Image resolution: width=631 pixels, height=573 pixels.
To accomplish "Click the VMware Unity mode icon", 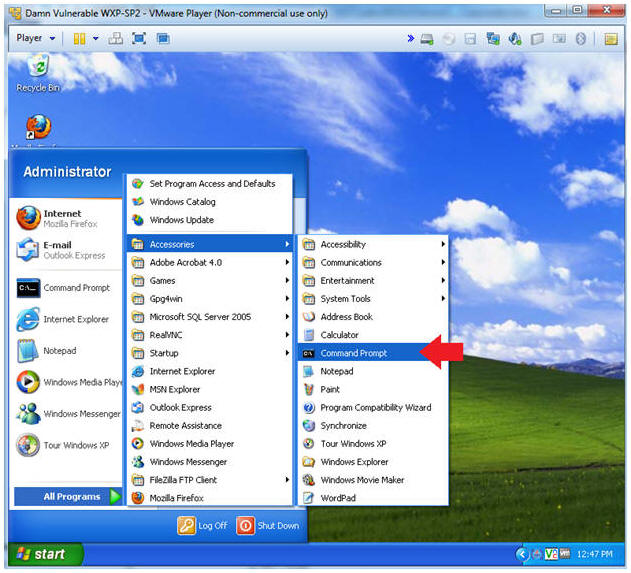I will point(163,39).
